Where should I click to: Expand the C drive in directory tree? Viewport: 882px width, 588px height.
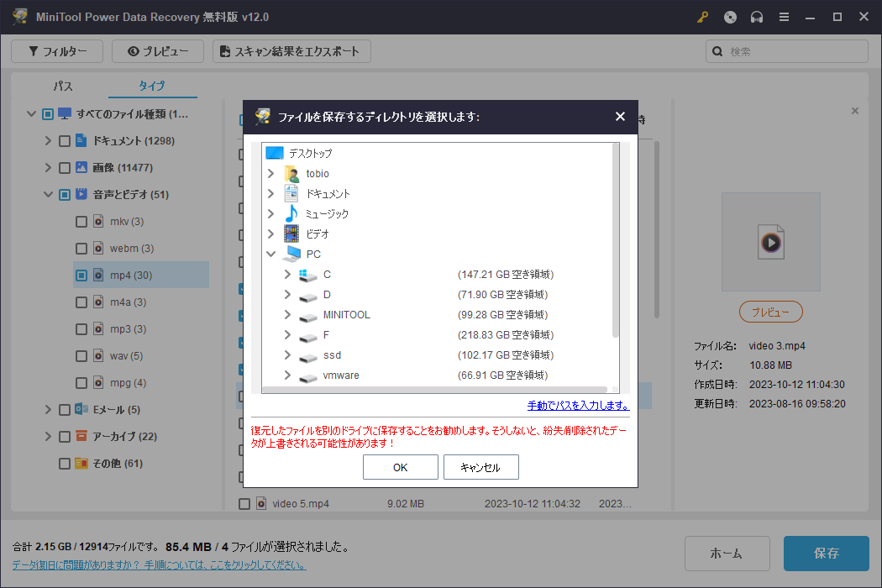[x=287, y=275]
